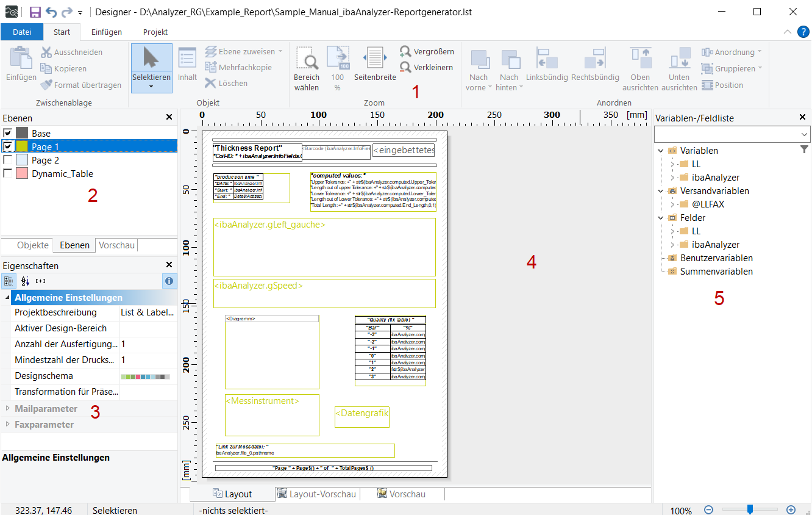Open the Einfügen ribbon tab
Viewport: 812px width, 515px height.
[107, 32]
